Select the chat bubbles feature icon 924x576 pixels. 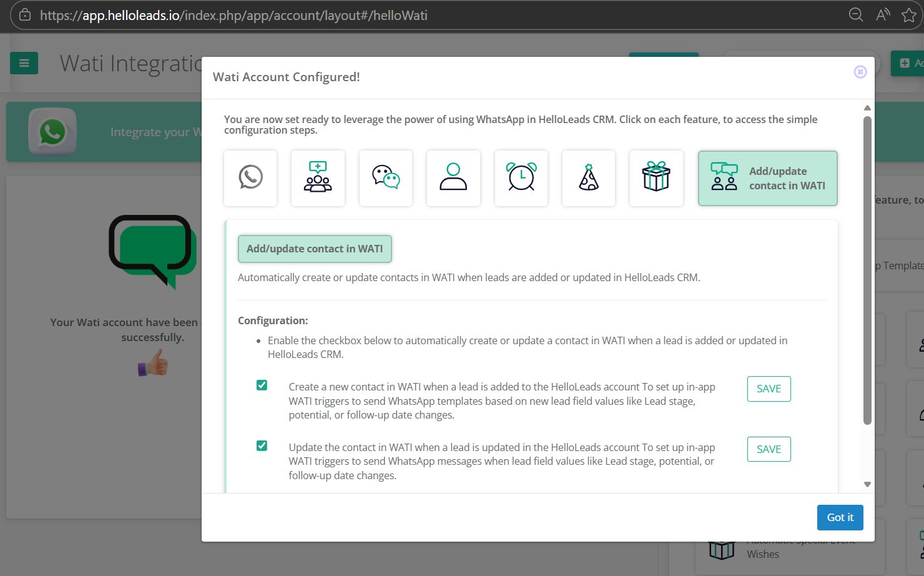pos(386,178)
